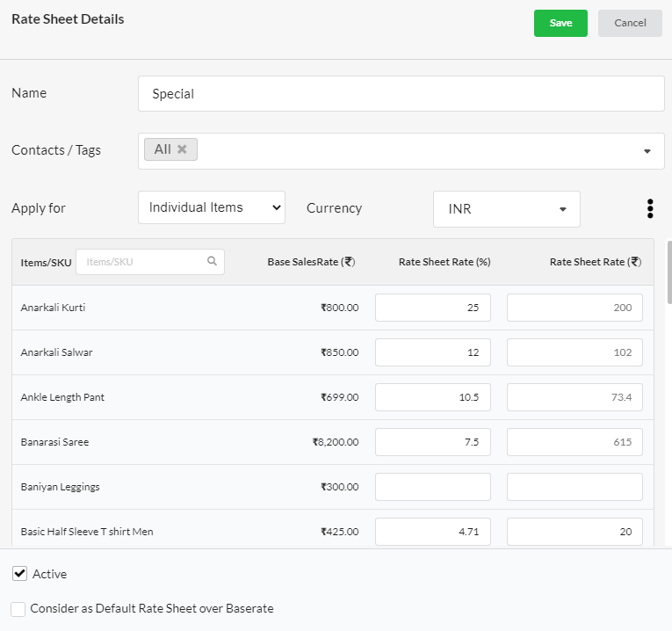Viewport: 672px width, 631px height.
Task: Edit Anarkali Kurti rate sheet rupee field
Action: [574, 308]
